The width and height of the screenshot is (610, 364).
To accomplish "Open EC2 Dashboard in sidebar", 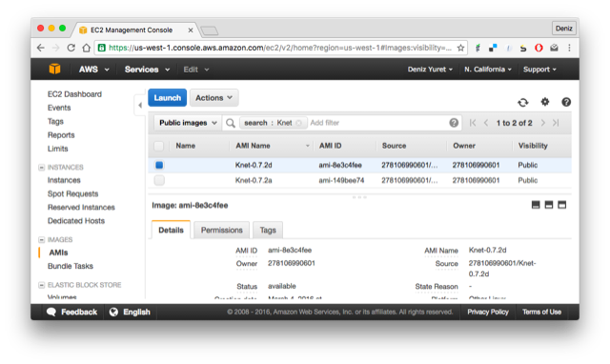I will [74, 94].
